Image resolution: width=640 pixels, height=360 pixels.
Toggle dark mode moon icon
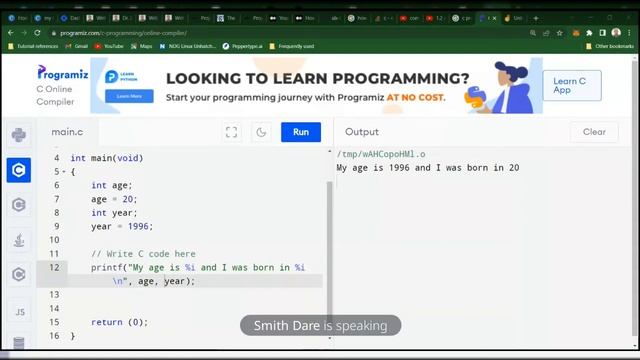[x=261, y=132]
